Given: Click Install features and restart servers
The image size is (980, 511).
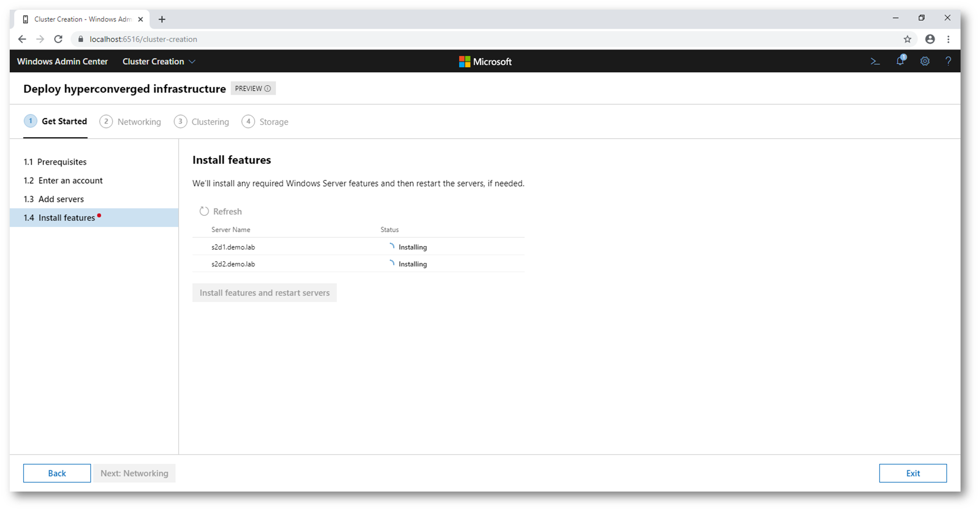Looking at the screenshot, I should pyautogui.click(x=264, y=293).
